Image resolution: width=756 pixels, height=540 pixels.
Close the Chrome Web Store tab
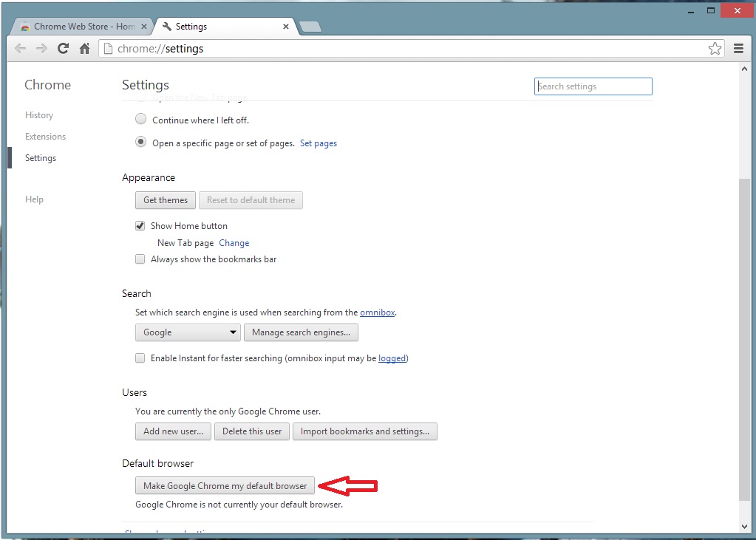click(143, 27)
